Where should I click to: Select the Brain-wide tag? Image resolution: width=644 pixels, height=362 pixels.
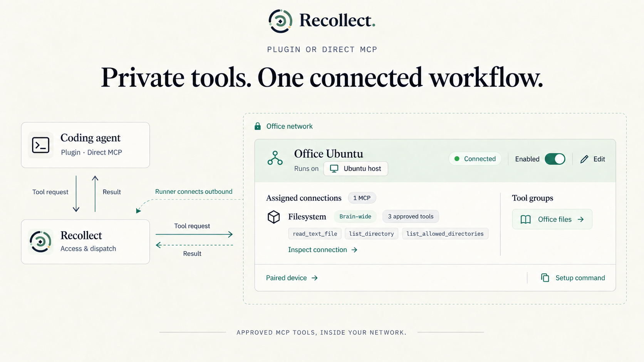pyautogui.click(x=355, y=216)
